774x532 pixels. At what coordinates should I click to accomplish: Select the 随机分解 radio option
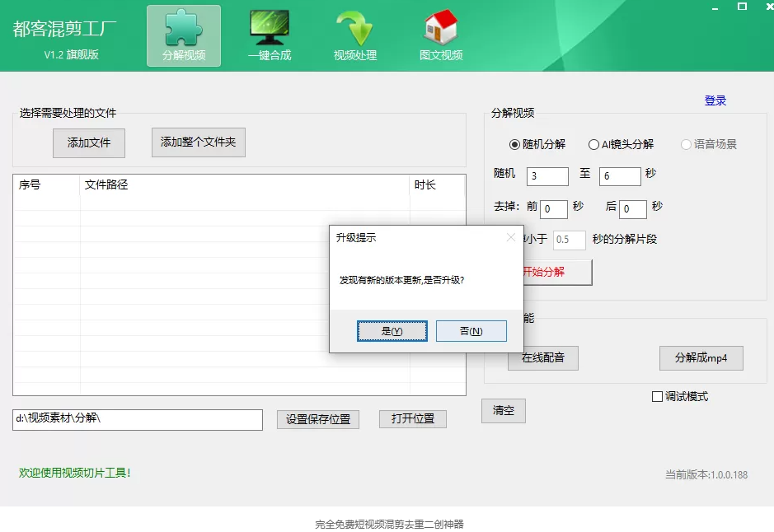point(537,144)
